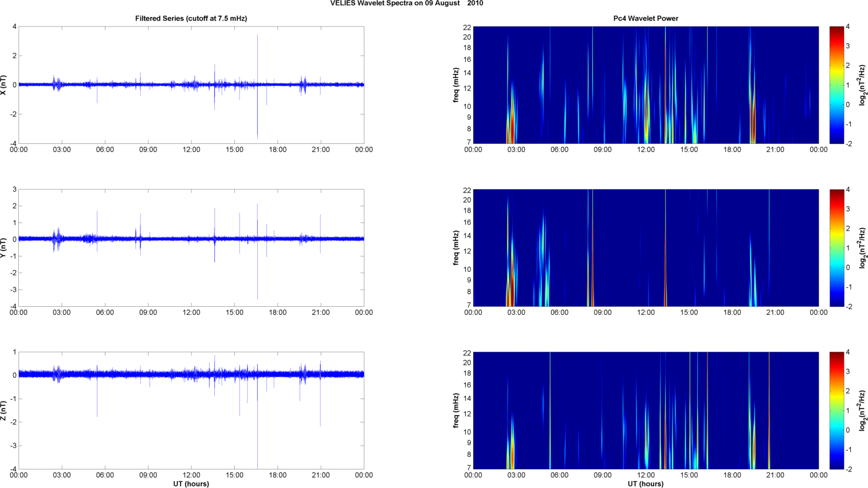Click 'UT (hours)' label under the Z series

191,483
